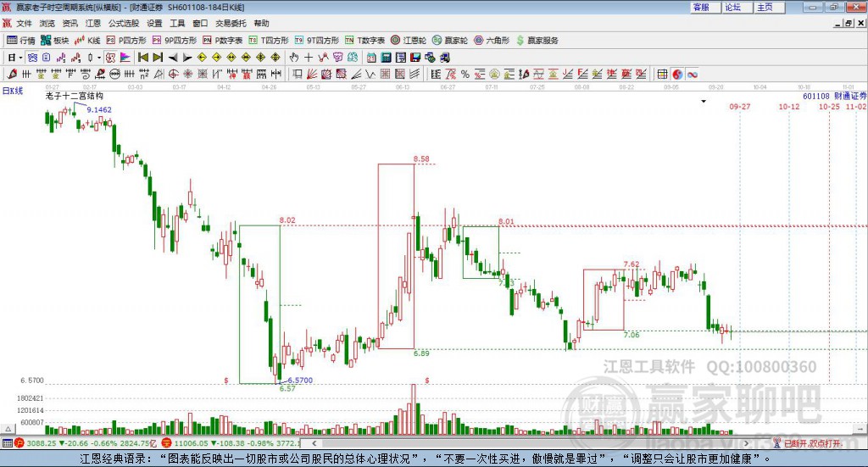Open the P数字表 tool
868x467 pixels.
tap(223, 41)
